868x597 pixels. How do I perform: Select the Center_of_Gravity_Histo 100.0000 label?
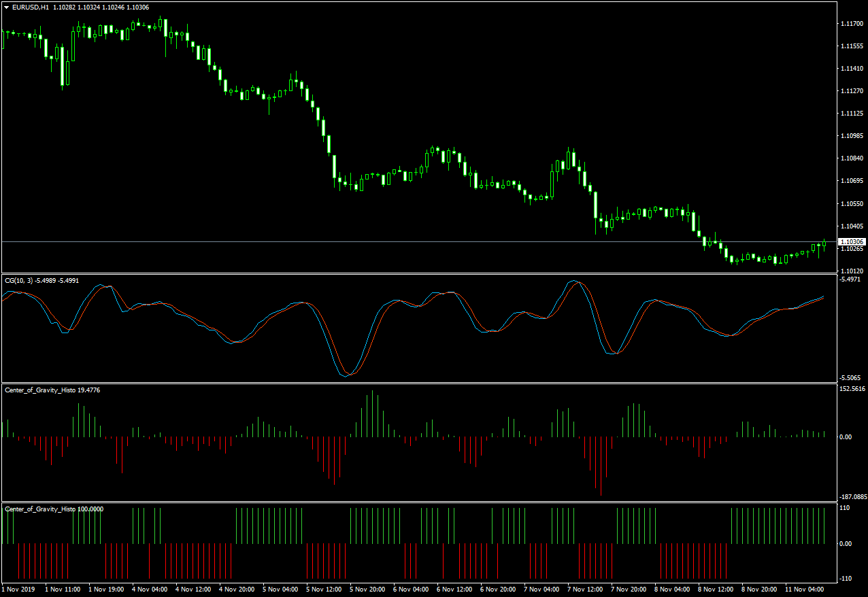(54, 509)
